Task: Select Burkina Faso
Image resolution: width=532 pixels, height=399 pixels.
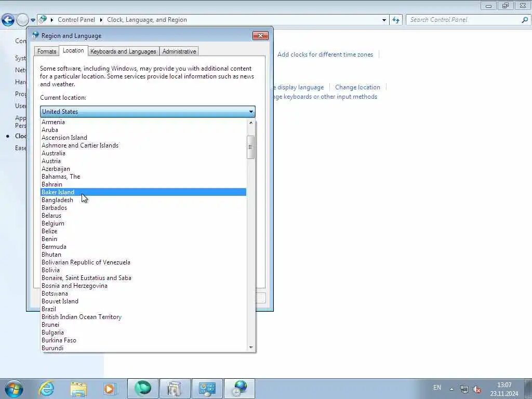Action: pyautogui.click(x=143, y=340)
